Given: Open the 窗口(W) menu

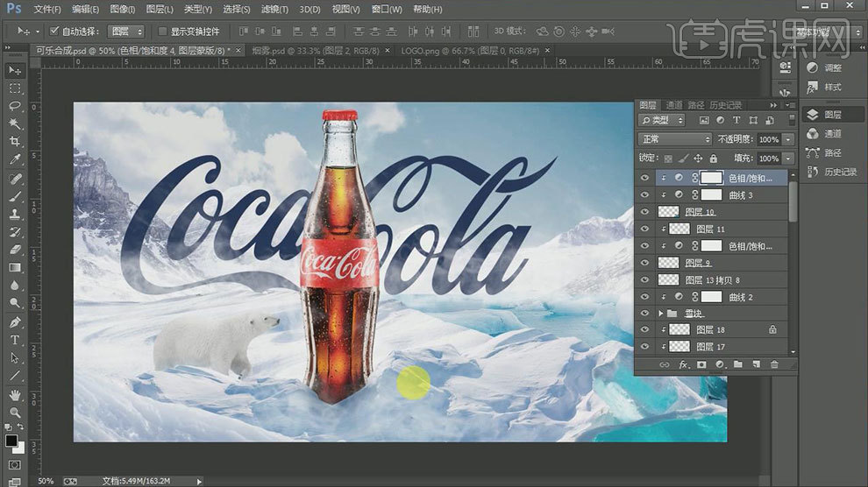Looking at the screenshot, I should [x=387, y=10].
